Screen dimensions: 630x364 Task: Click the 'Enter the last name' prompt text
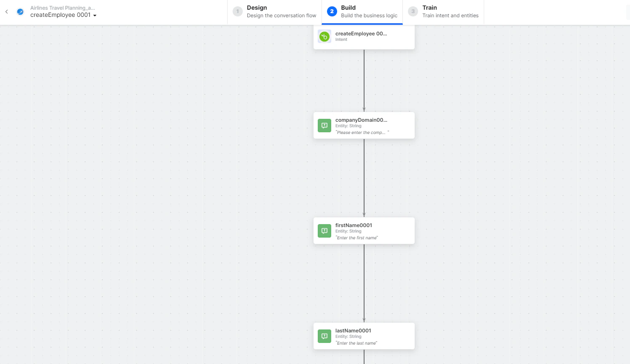356,343
